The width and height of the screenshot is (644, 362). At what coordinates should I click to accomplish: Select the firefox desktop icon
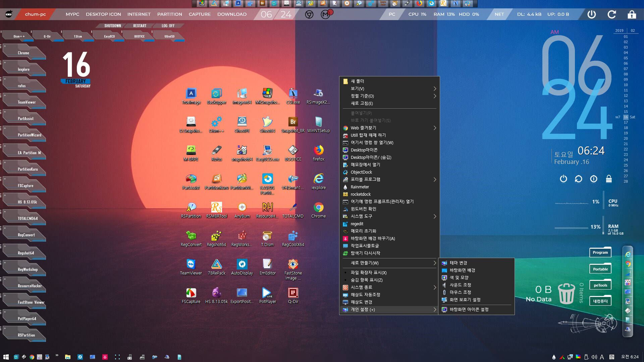[x=318, y=153]
